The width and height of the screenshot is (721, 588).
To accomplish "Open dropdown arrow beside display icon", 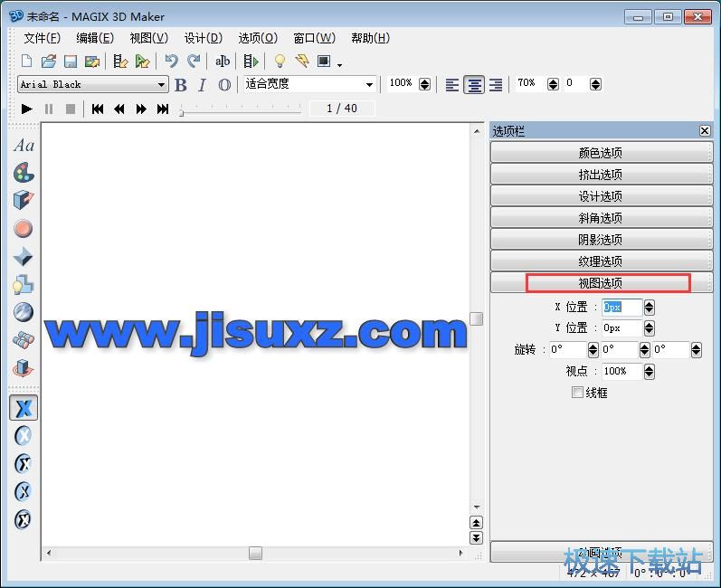I will coord(339,65).
